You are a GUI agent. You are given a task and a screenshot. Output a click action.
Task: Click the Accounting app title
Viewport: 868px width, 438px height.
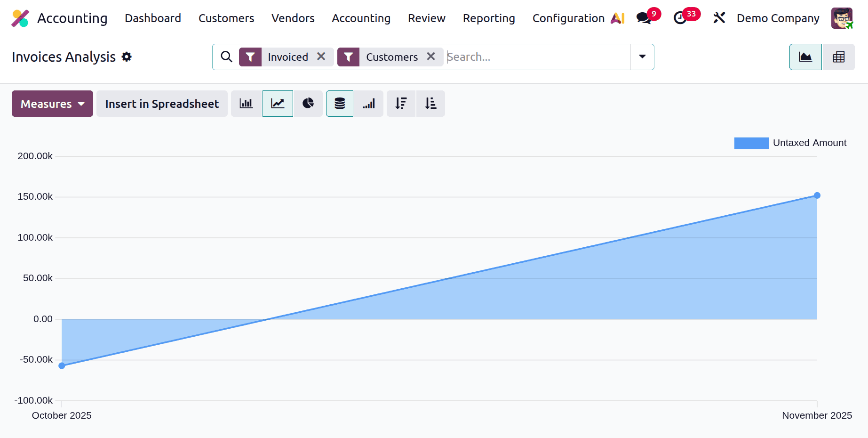(x=72, y=18)
